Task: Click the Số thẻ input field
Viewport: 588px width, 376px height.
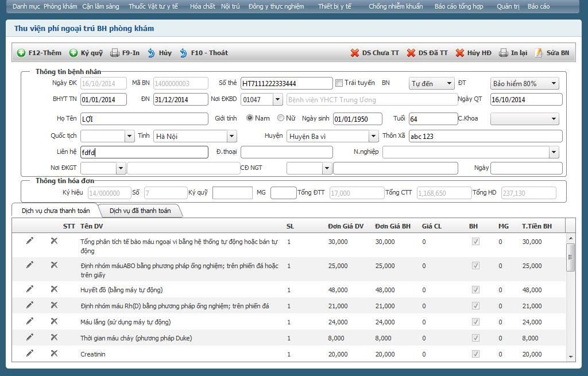Action: point(287,83)
